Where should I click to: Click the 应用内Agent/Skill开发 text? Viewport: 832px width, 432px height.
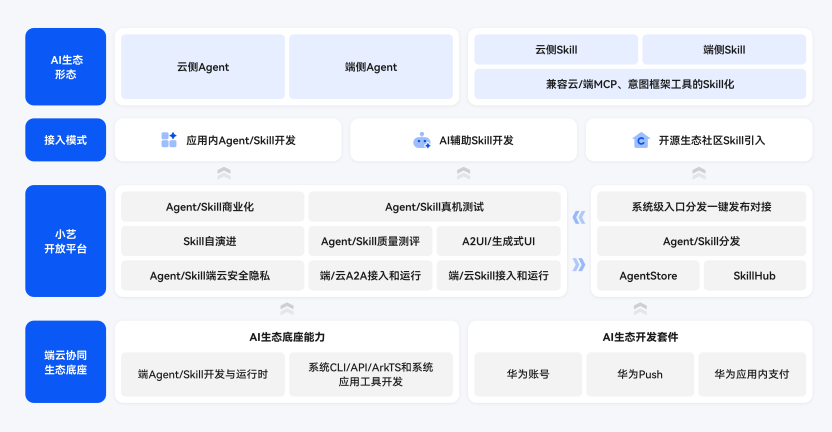point(241,141)
